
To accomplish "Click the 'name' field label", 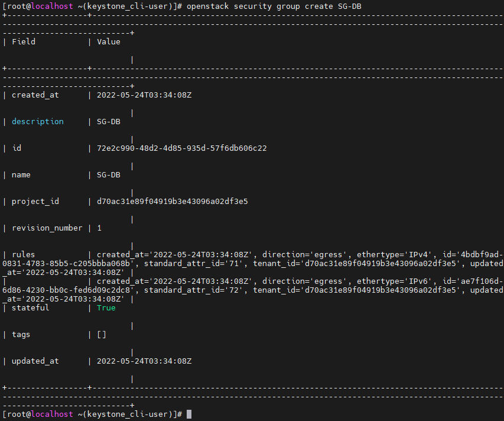I will [x=21, y=175].
